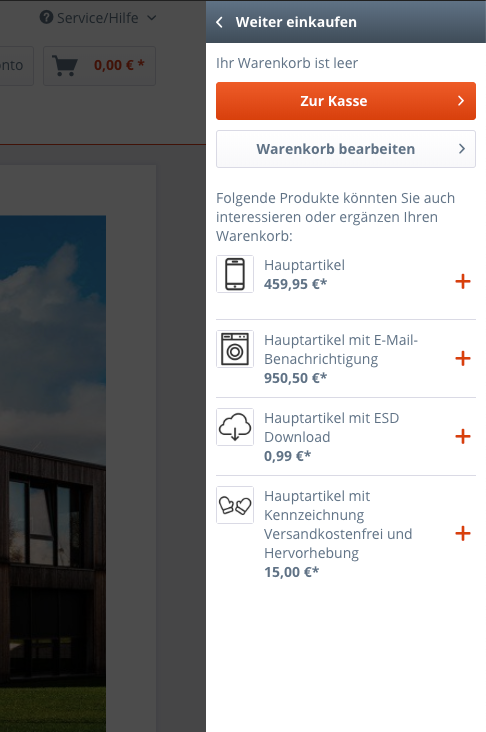The height and width of the screenshot is (732, 486).
Task: Open the Hauptartikel product link
Action: point(304,265)
